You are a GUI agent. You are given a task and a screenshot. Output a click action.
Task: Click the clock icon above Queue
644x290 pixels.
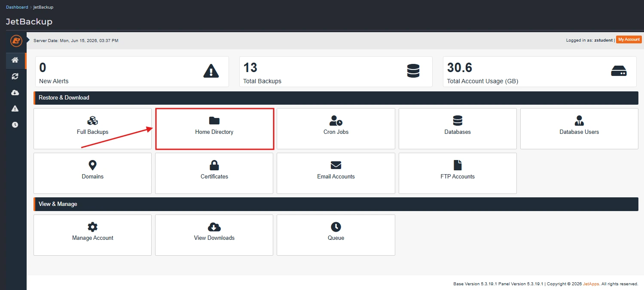(336, 227)
